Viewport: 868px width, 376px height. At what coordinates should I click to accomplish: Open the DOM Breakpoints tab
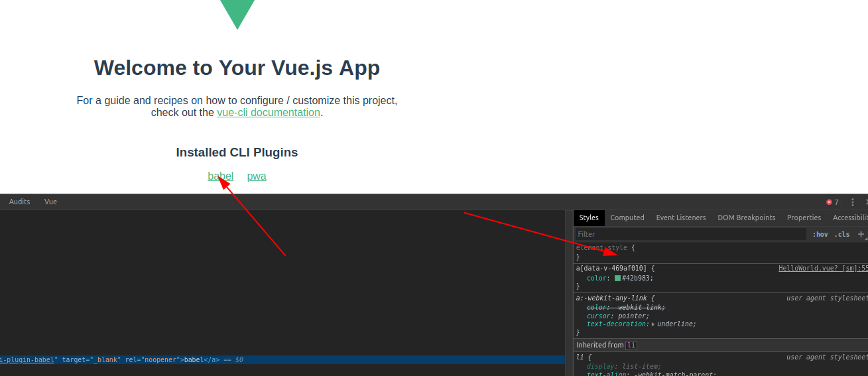pyautogui.click(x=746, y=218)
